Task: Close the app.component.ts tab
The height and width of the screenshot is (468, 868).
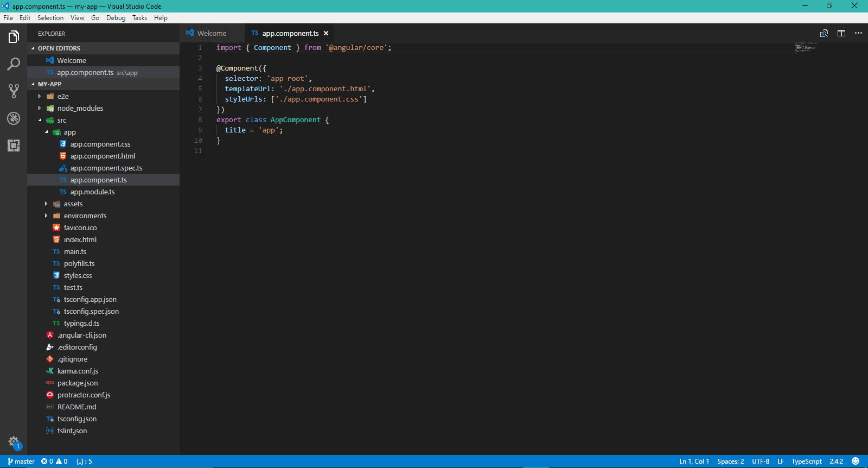Action: [326, 33]
